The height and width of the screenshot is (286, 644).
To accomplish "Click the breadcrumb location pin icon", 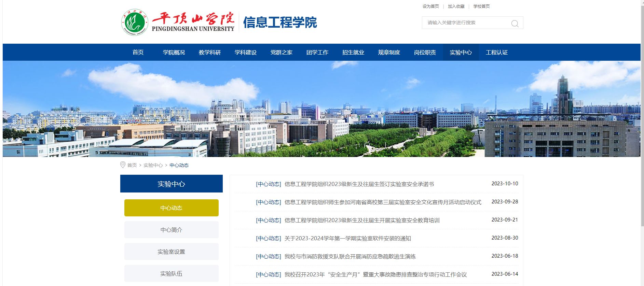I will tap(123, 165).
